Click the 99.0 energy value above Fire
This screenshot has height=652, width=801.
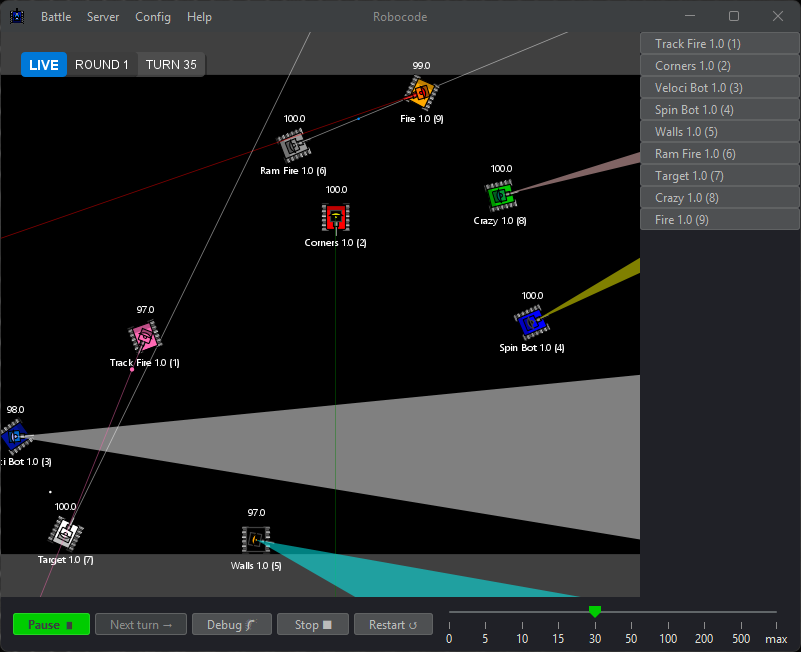[421, 65]
